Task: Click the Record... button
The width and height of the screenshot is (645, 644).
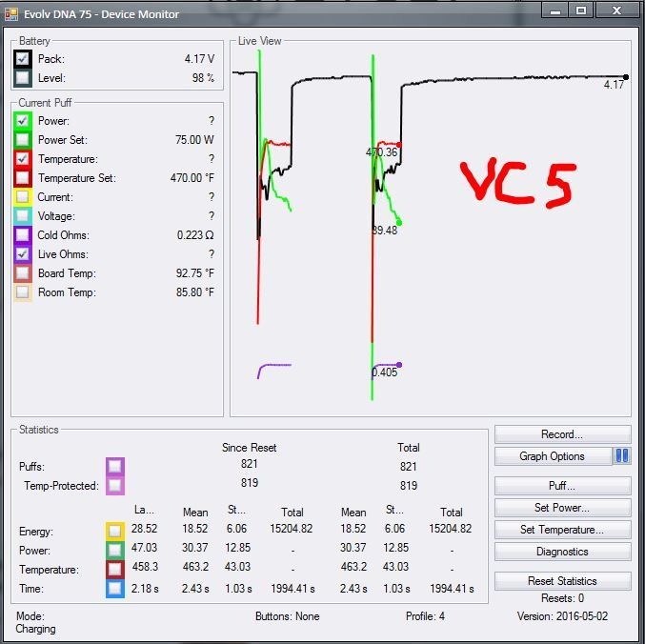Action: coord(562,434)
